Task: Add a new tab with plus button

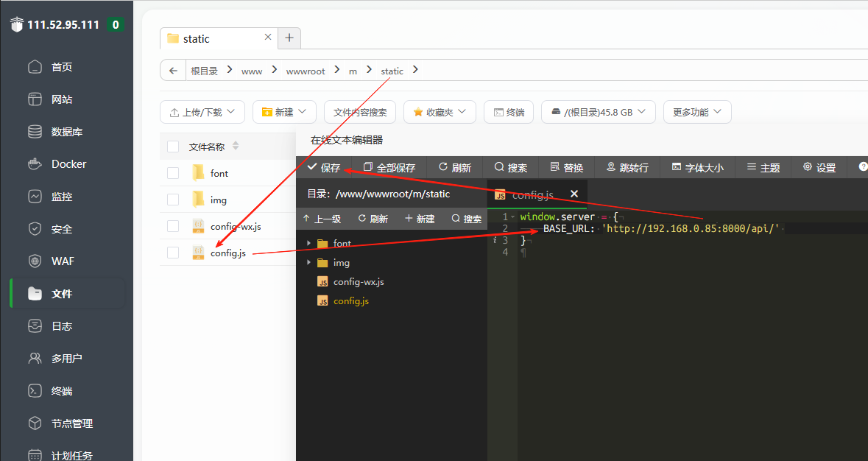Action: (289, 38)
